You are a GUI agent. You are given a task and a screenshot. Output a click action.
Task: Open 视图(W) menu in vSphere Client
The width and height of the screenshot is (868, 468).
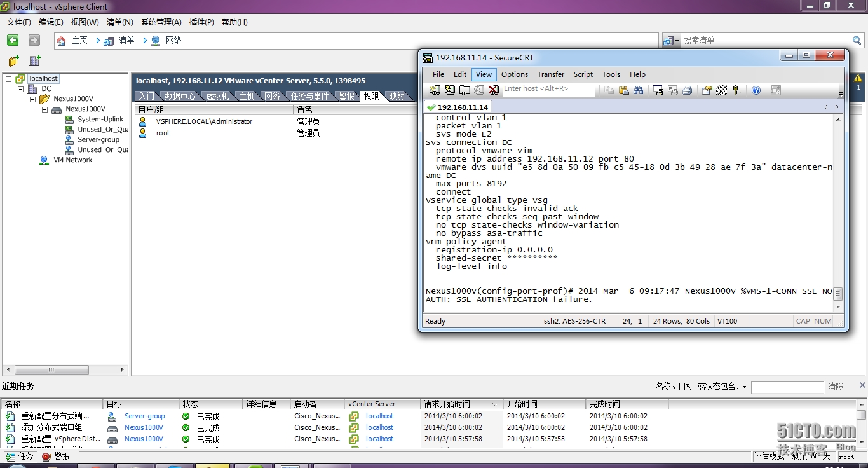85,22
